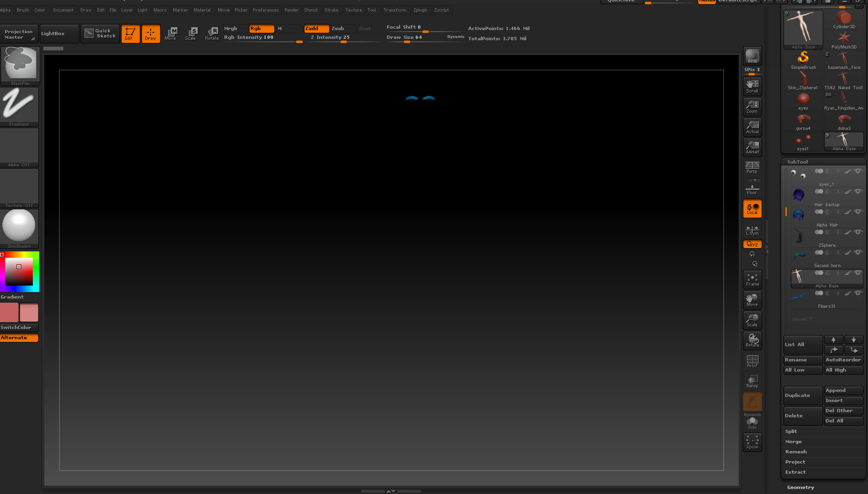Image resolution: width=868 pixels, height=494 pixels.
Task: Click the Frame mesh icon
Action: click(752, 280)
